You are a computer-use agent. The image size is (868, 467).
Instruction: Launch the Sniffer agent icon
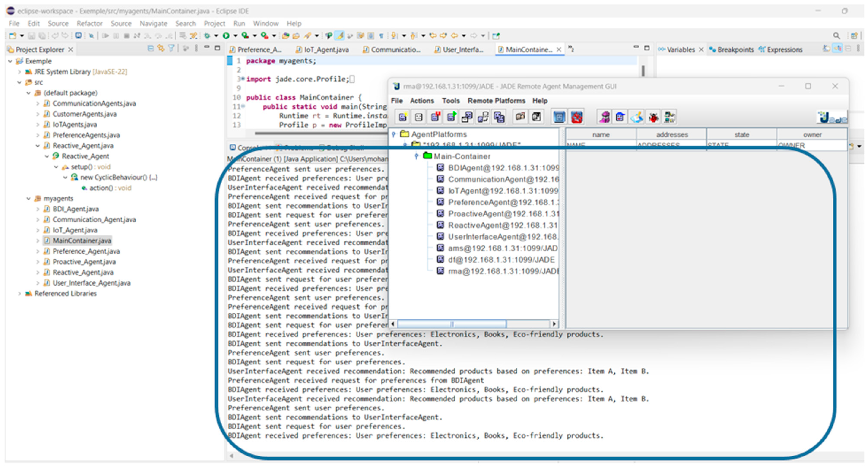click(x=605, y=117)
